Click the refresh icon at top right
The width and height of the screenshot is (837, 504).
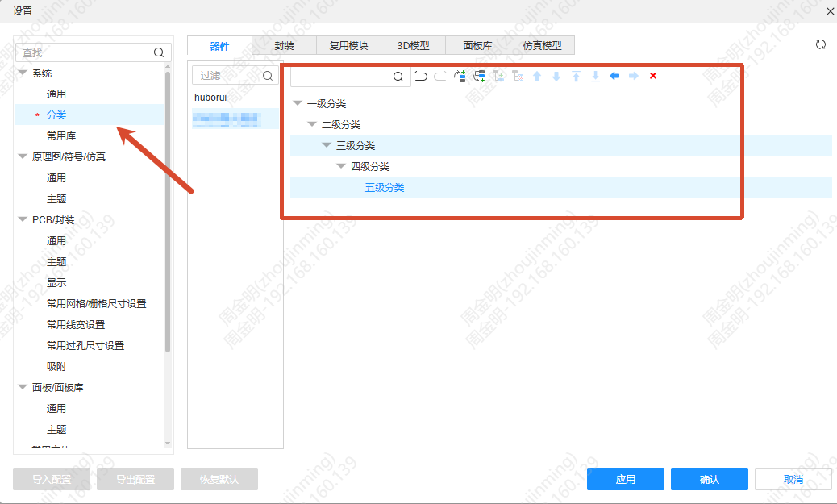(x=820, y=45)
